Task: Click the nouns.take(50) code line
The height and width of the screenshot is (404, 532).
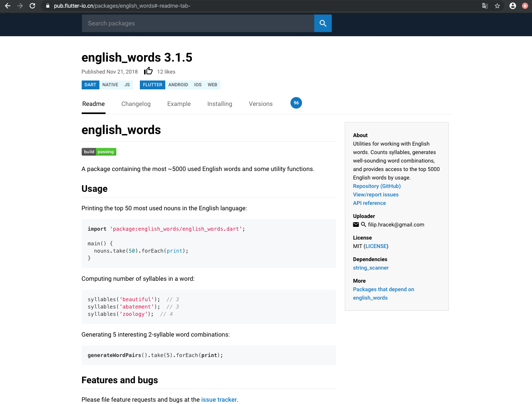Action: pyautogui.click(x=141, y=251)
